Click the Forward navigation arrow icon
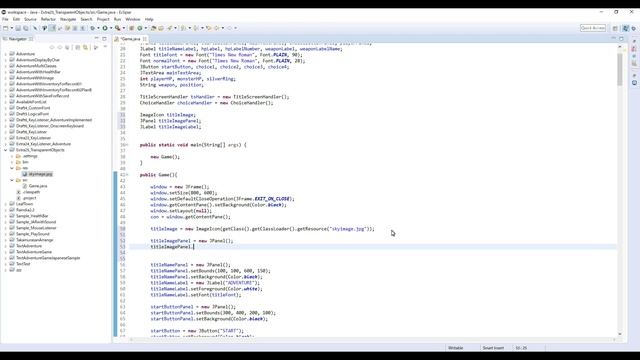Screen dimensions: 640x360 [229, 28]
